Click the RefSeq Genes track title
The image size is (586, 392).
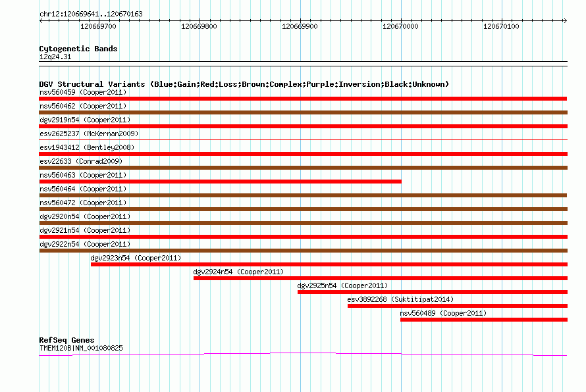(x=67, y=340)
